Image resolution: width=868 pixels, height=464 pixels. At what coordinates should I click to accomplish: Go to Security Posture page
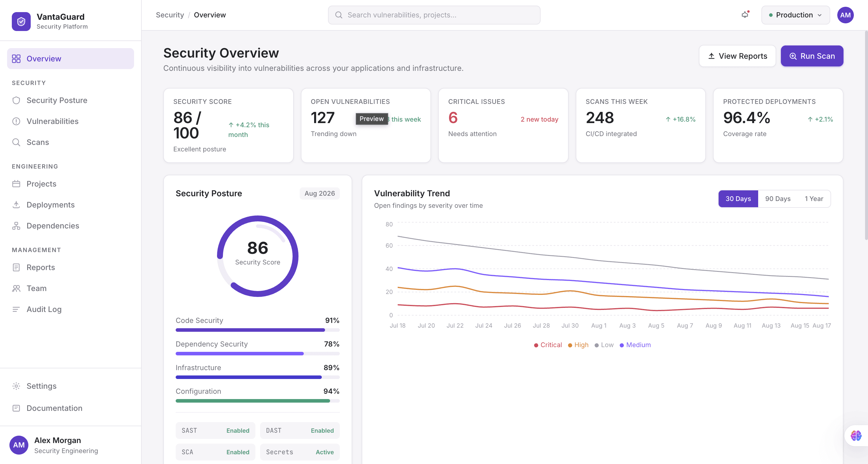click(71, 100)
